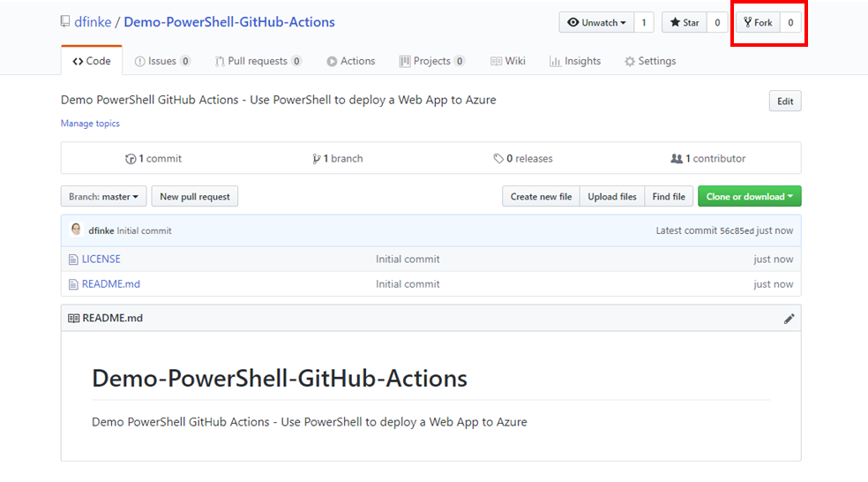868x482 pixels.
Task: Click the LICENSE file icon
Action: 73,260
